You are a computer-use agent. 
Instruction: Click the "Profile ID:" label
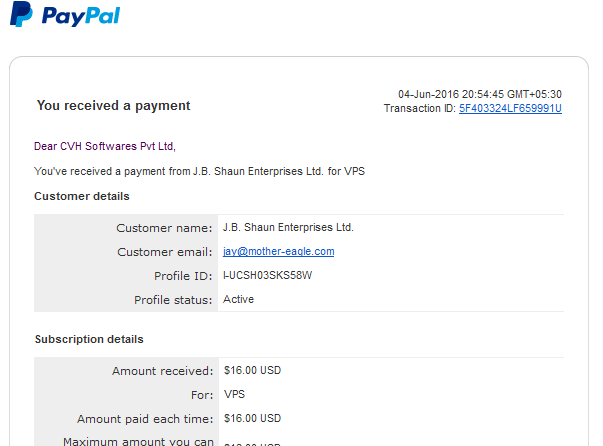pyautogui.click(x=183, y=276)
